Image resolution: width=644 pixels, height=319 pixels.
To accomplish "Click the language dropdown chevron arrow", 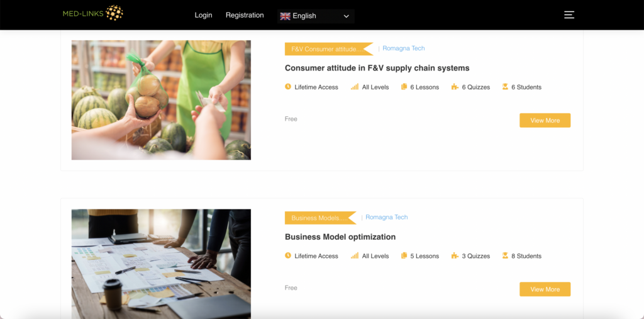I will (346, 16).
